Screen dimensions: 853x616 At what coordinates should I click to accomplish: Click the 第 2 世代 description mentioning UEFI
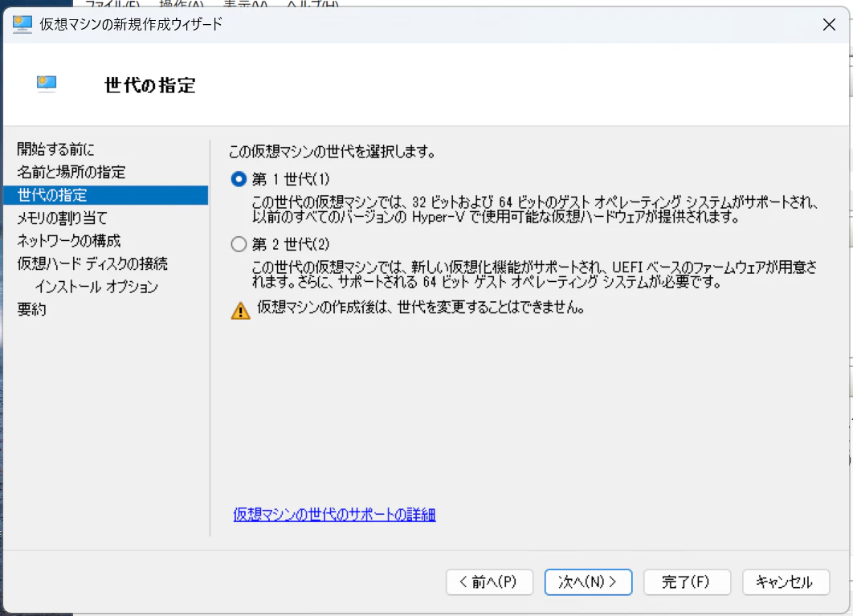click(x=535, y=274)
